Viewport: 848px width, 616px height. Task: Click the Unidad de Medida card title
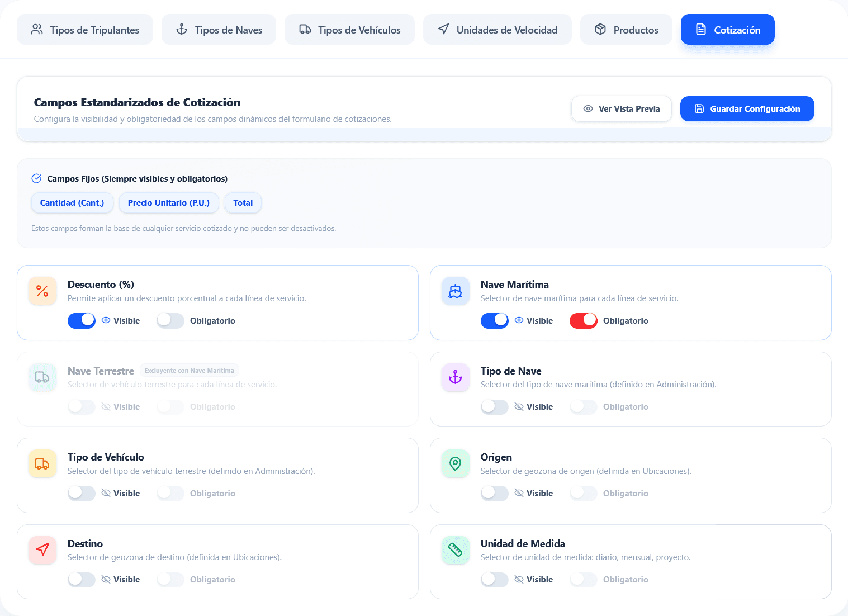pos(523,544)
